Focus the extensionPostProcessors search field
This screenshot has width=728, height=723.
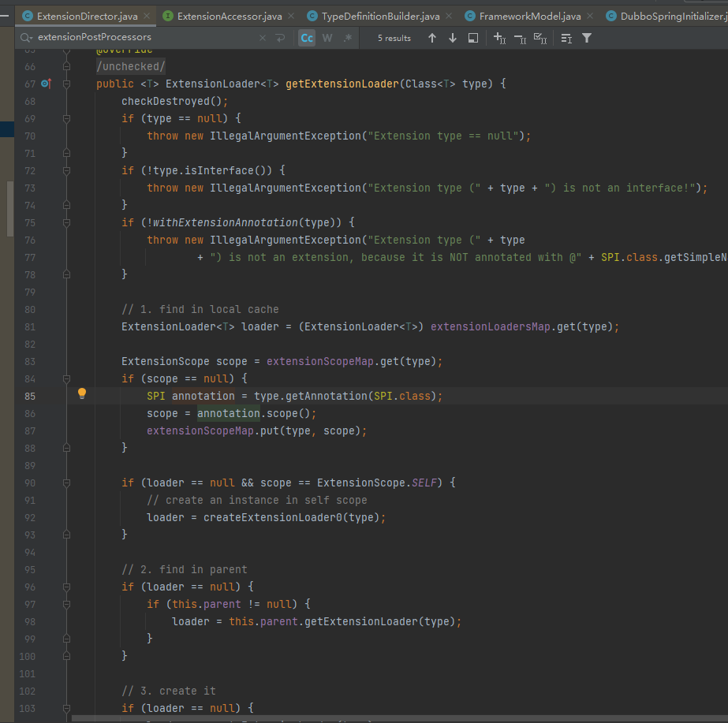[x=144, y=37]
